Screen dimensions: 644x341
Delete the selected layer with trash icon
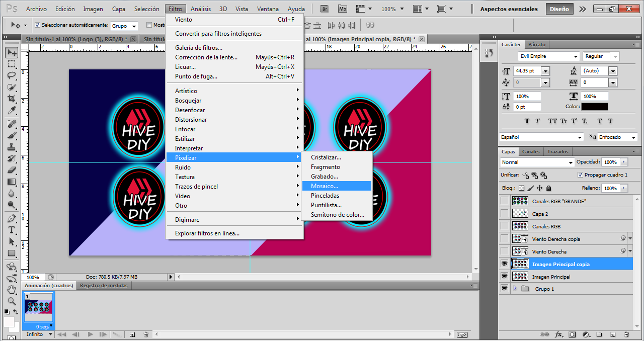tap(626, 334)
